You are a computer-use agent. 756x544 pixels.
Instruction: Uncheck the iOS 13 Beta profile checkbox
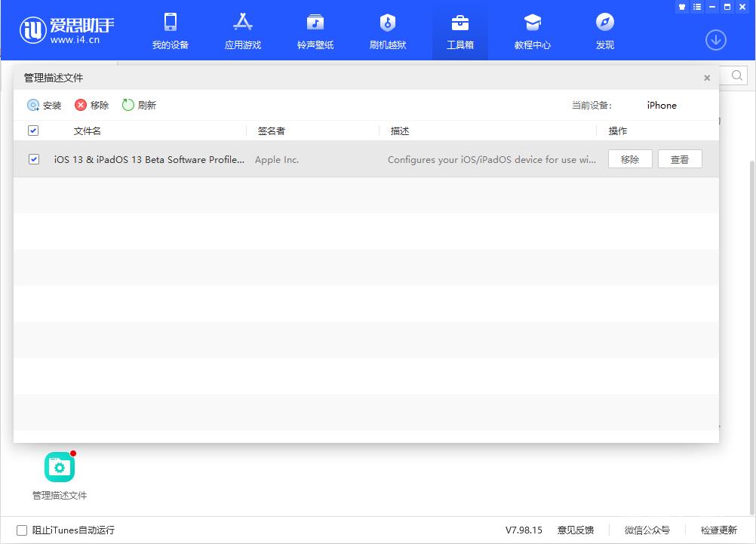click(x=34, y=159)
